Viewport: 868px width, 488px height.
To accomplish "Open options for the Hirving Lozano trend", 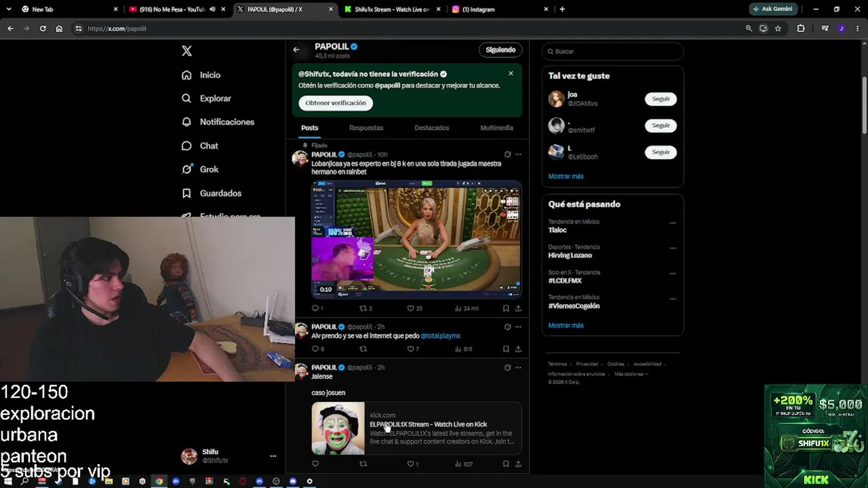I will point(673,248).
